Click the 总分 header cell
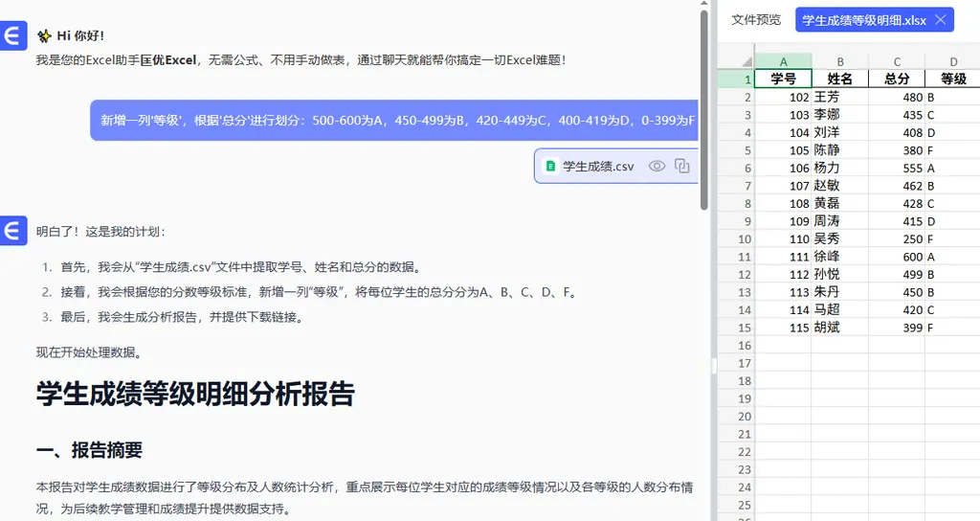 897,79
